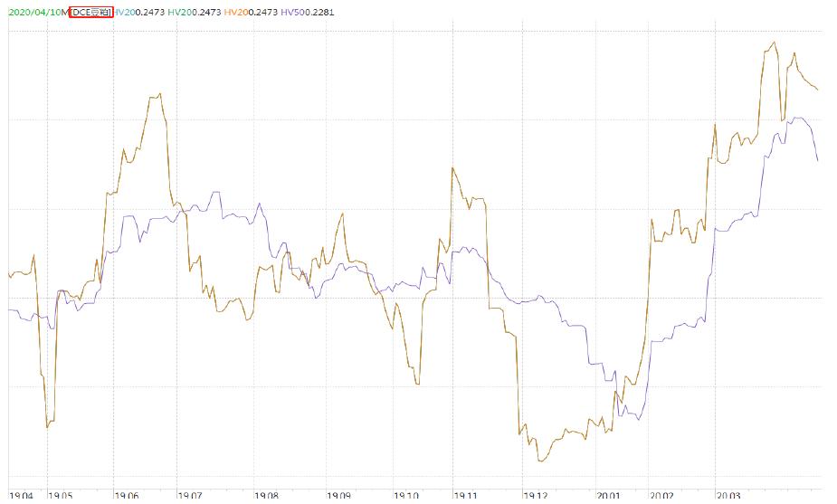
Task: Click the 2020/04/10 date label
Action: [33, 13]
